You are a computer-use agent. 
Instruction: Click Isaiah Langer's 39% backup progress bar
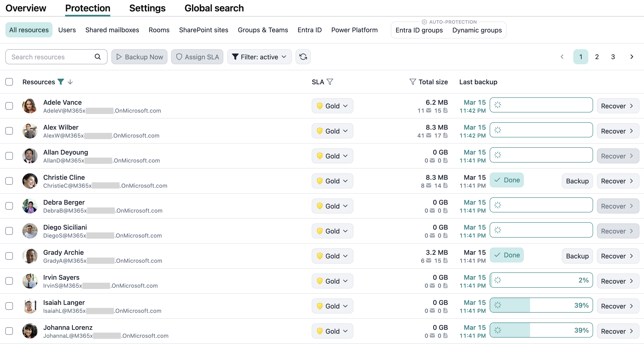pyautogui.click(x=541, y=305)
